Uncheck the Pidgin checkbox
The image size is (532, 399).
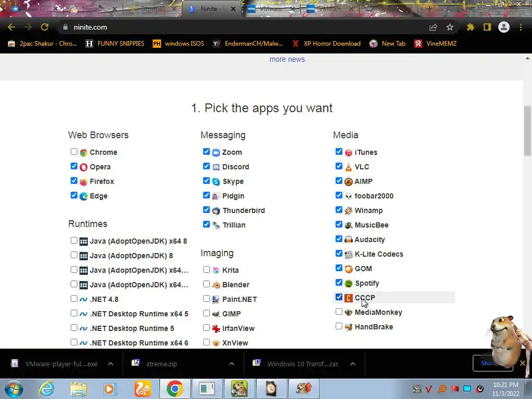click(x=206, y=195)
